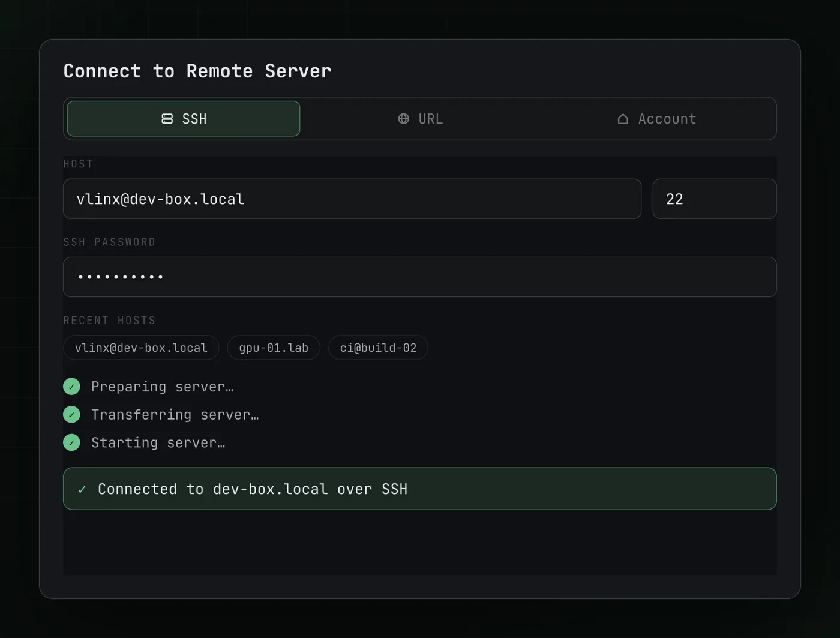
Task: Click the "Starting server…" status text
Action: tap(158, 442)
